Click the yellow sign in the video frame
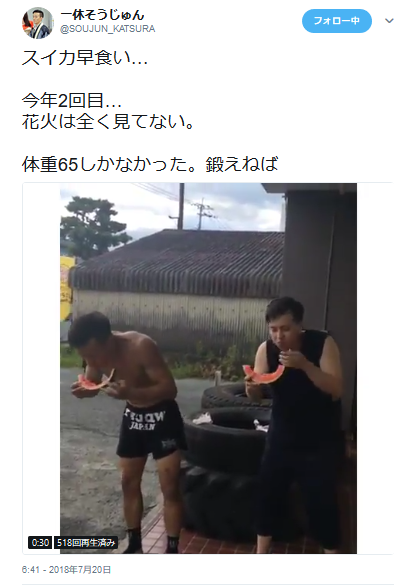 (66, 287)
